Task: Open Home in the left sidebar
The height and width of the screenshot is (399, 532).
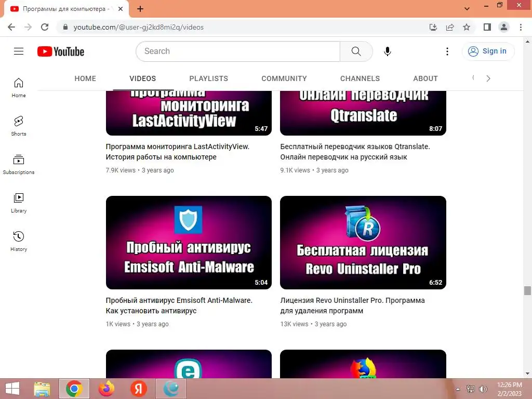Action: pyautogui.click(x=19, y=88)
